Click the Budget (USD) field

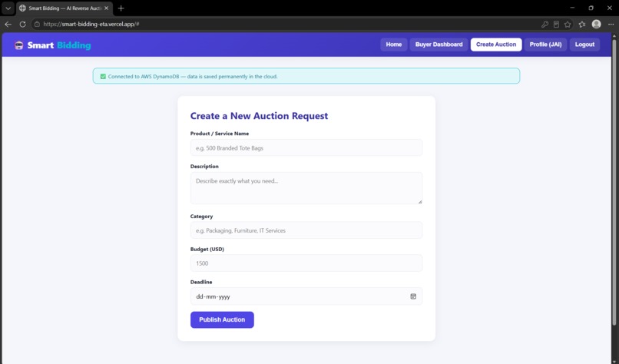point(306,263)
